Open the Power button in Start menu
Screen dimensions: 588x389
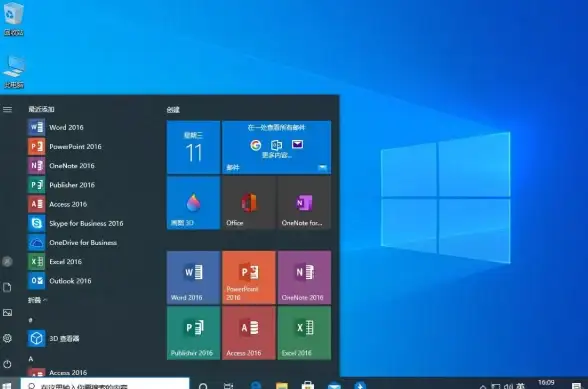click(x=8, y=364)
